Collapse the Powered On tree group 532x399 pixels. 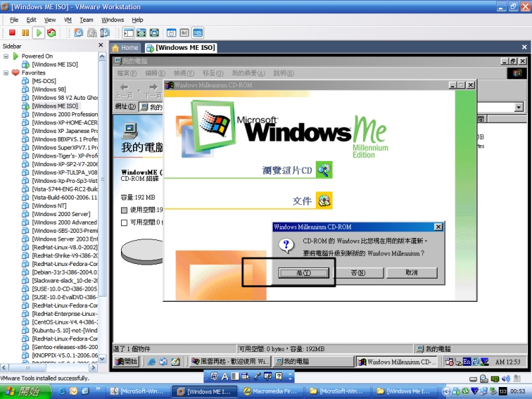pos(6,56)
